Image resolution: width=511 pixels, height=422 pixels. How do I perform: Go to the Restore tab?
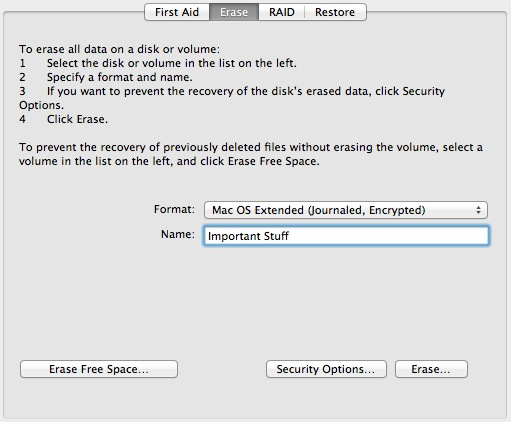click(335, 12)
